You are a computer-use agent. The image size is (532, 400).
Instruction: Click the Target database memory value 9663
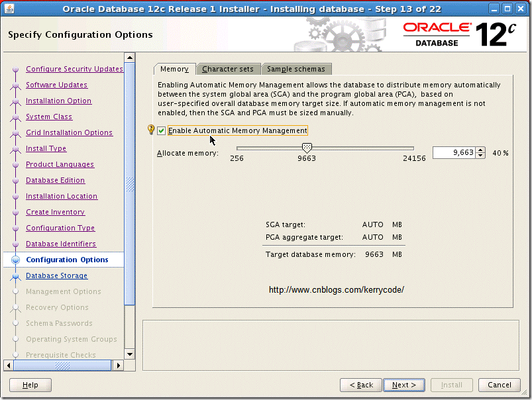[x=374, y=254]
